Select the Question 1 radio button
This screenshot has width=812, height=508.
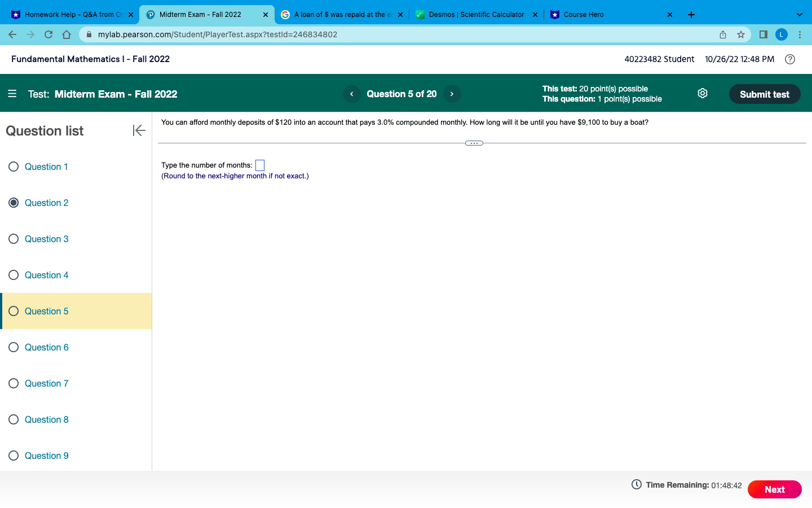[14, 167]
